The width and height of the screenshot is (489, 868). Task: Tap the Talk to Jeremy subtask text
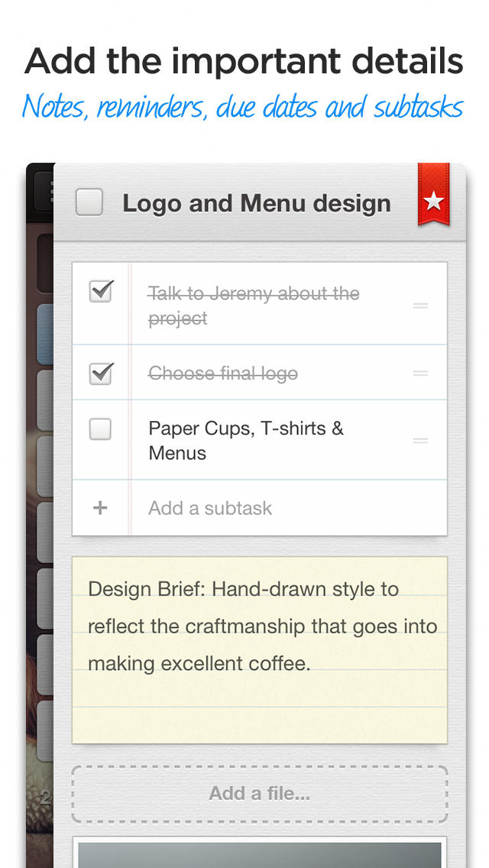point(254,306)
